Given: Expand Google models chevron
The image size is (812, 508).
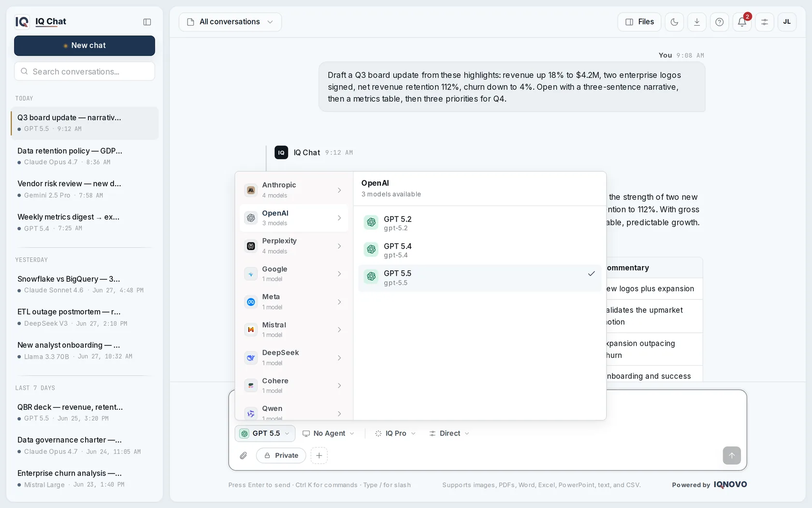Looking at the screenshot, I should click(x=339, y=274).
